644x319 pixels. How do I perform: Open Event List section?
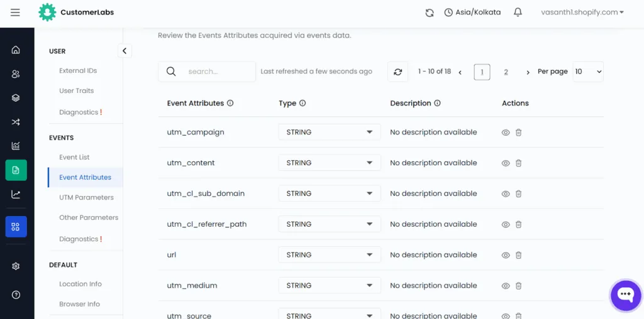pyautogui.click(x=74, y=157)
